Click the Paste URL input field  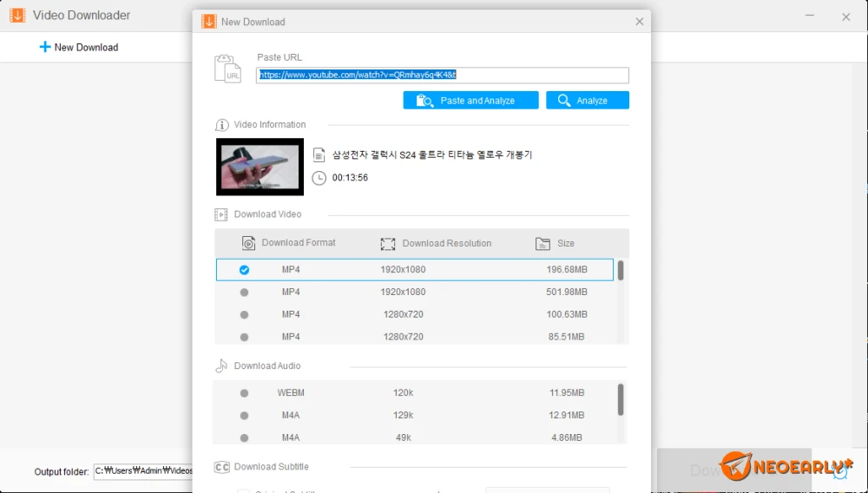[x=443, y=75]
